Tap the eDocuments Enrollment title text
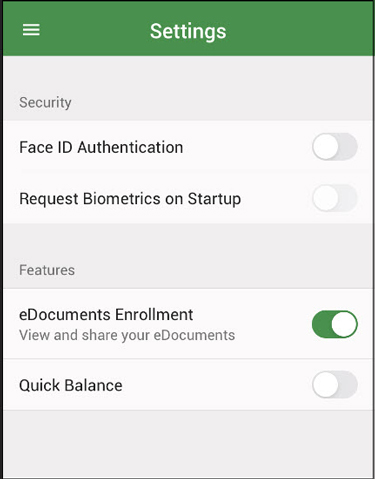Screen dimensions: 375x479 [x=106, y=315]
